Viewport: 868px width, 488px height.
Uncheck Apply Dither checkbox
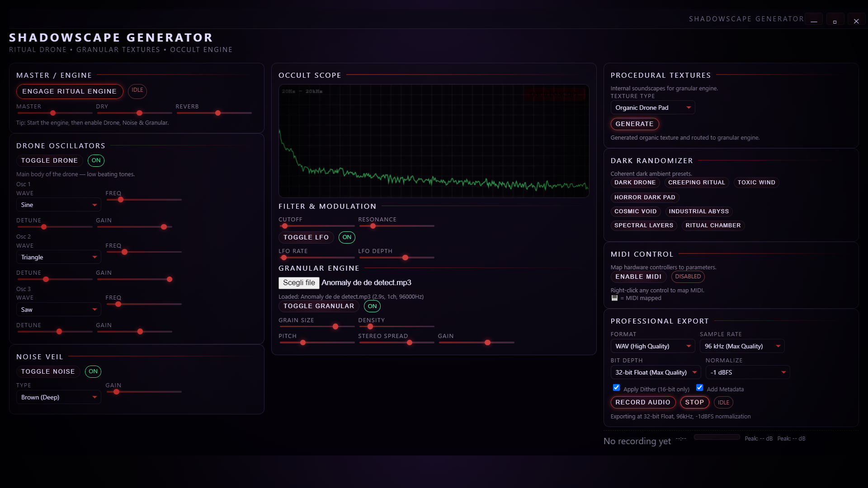[x=616, y=388]
